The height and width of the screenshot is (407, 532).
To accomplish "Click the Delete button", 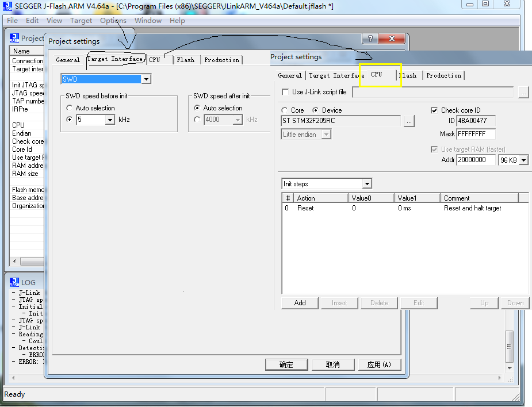I will point(380,303).
